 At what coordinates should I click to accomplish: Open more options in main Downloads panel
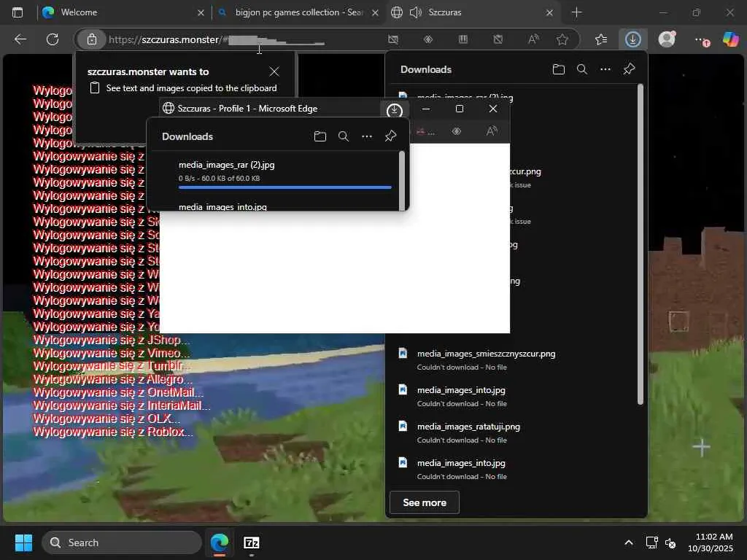[605, 69]
